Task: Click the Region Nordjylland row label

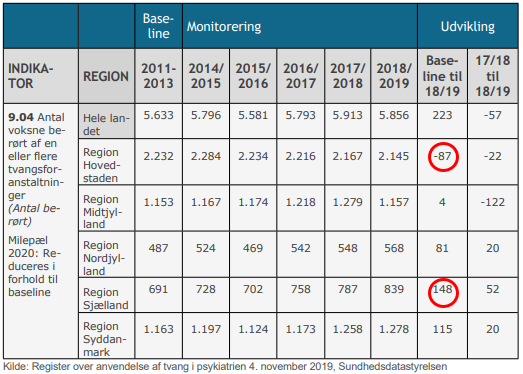Action: tap(106, 255)
